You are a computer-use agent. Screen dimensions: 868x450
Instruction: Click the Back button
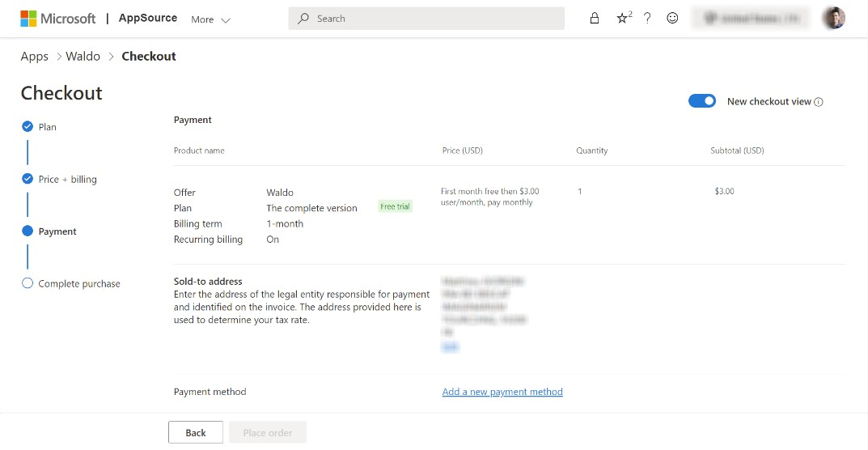[196, 433]
